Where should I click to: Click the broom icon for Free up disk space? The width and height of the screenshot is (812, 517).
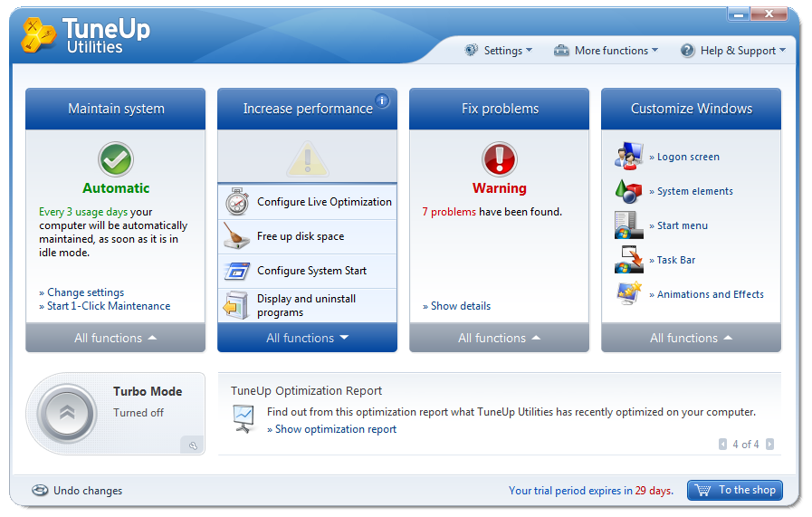pyautogui.click(x=236, y=235)
